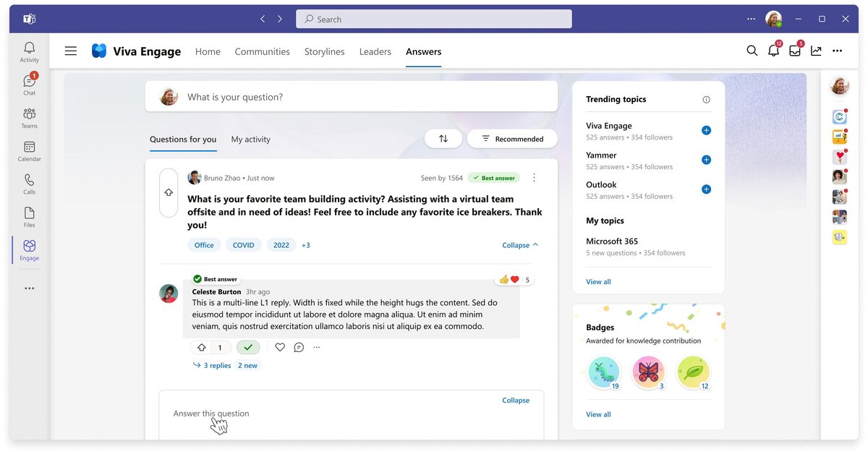Show more apps ellipsis in Teams sidebar
Viewport: 868px width, 454px height.
[29, 288]
